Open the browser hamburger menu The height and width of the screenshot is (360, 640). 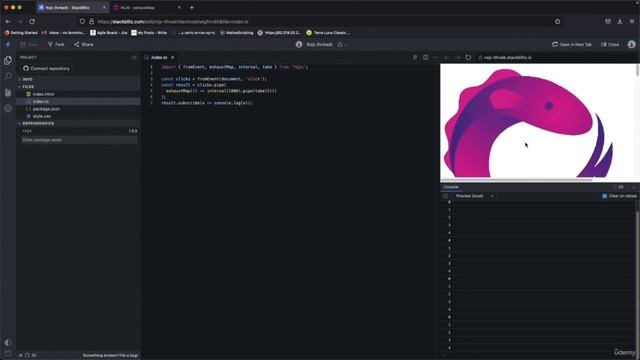(632, 21)
